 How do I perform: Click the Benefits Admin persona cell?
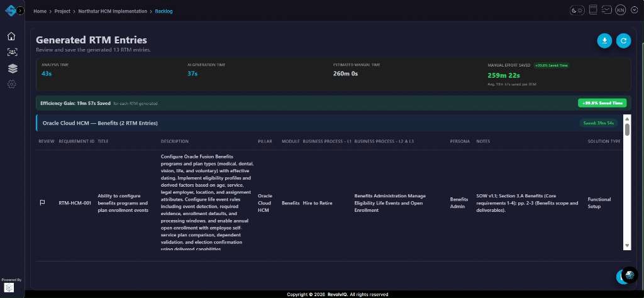458,203
